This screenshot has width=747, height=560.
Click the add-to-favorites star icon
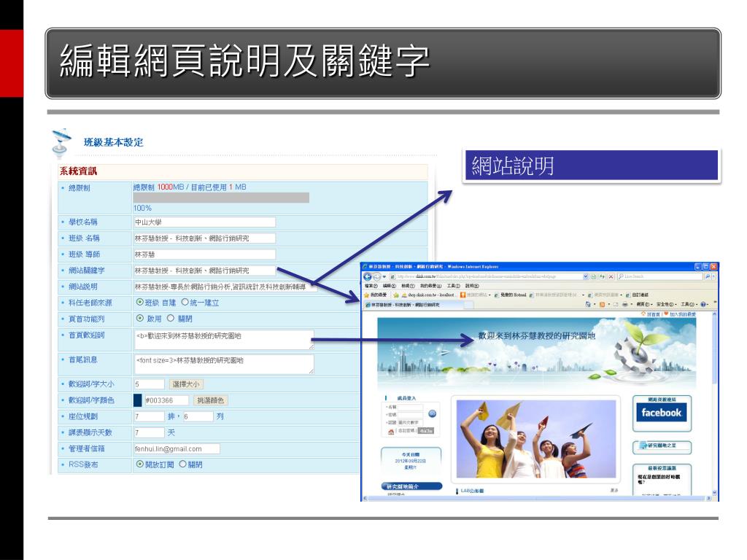pos(396,295)
